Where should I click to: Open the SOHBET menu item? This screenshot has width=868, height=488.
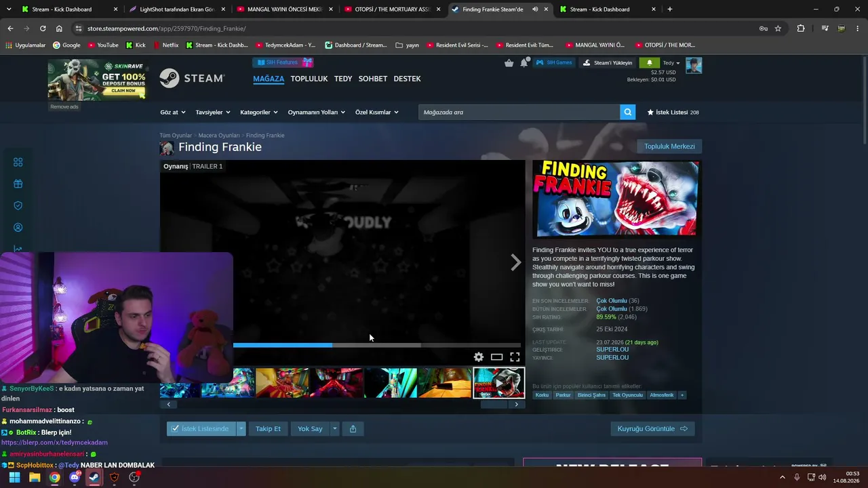click(x=373, y=79)
